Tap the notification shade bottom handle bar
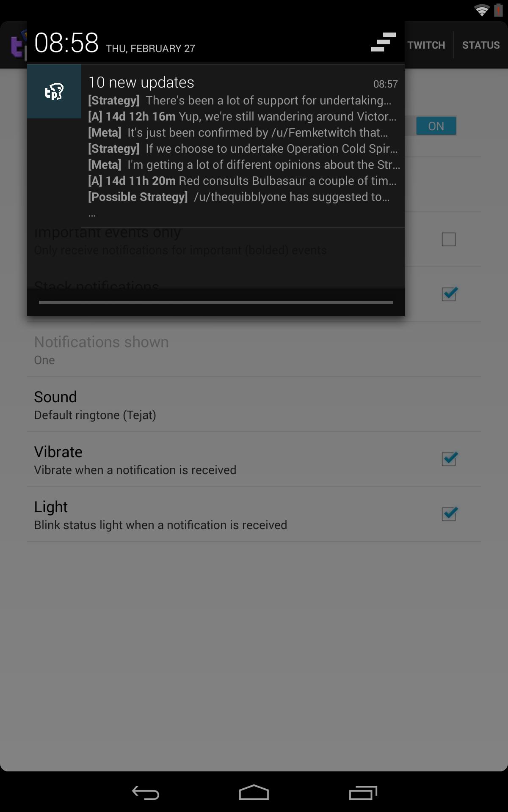The height and width of the screenshot is (812, 508). pyautogui.click(x=216, y=302)
